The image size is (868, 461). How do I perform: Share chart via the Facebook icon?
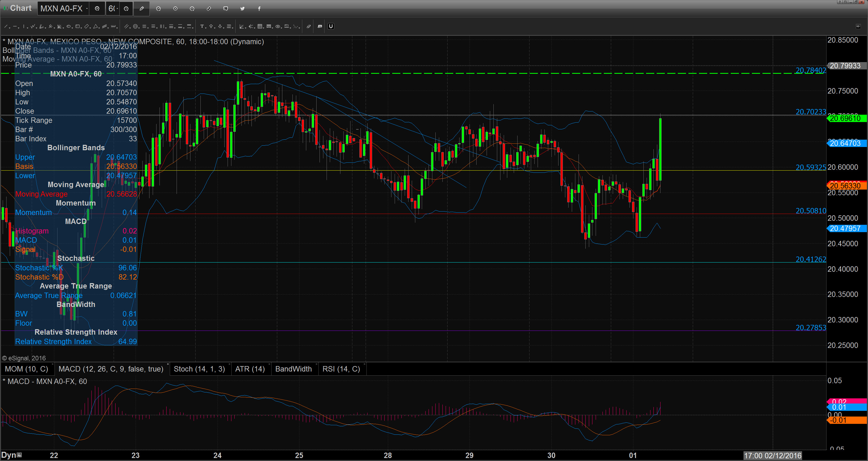[259, 9]
